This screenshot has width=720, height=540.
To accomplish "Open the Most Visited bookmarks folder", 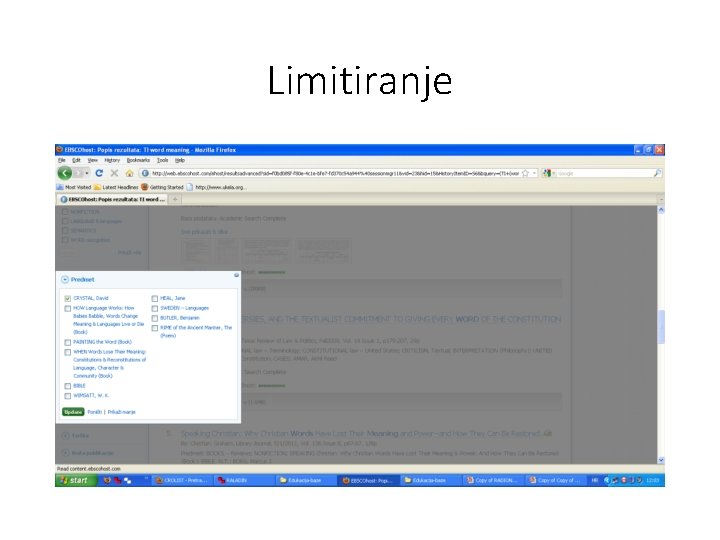I will [74, 187].
